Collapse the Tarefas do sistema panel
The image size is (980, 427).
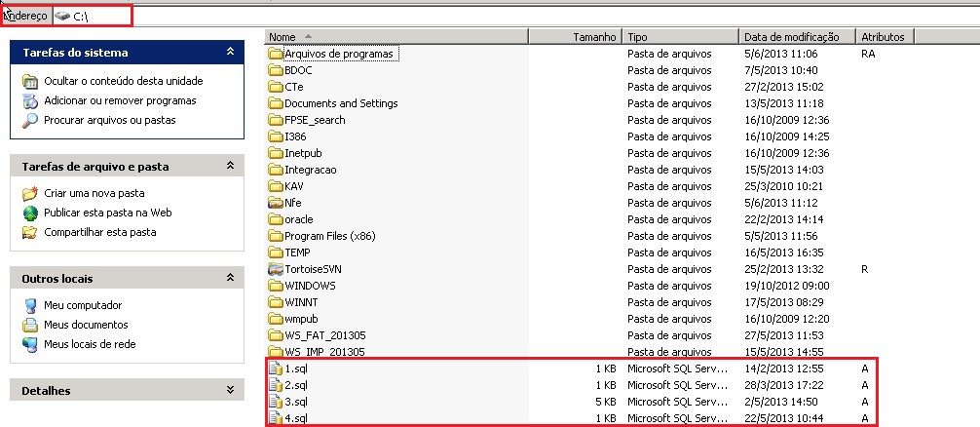coord(230,52)
